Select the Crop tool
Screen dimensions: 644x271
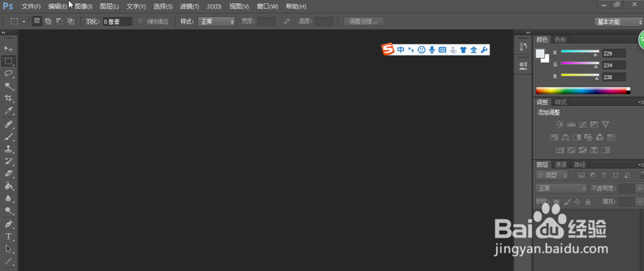pyautogui.click(x=8, y=98)
